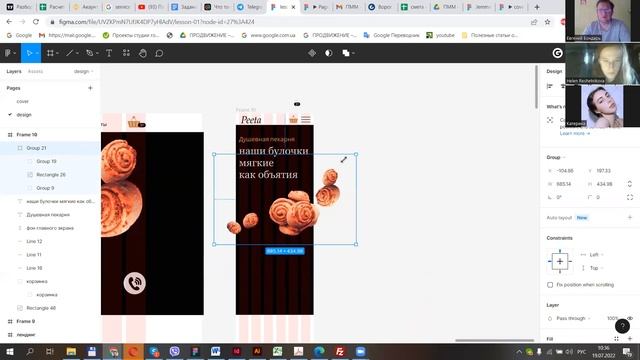Viewport: 640px width, 360px height.
Task: Open vertical constraint Top dropdown
Action: (x=596, y=268)
